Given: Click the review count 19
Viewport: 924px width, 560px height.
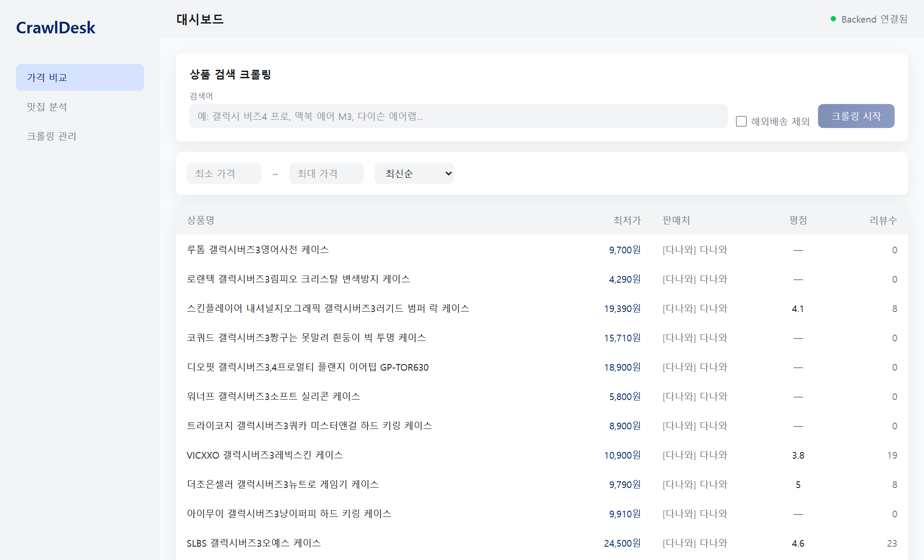Looking at the screenshot, I should pyautogui.click(x=892, y=455).
